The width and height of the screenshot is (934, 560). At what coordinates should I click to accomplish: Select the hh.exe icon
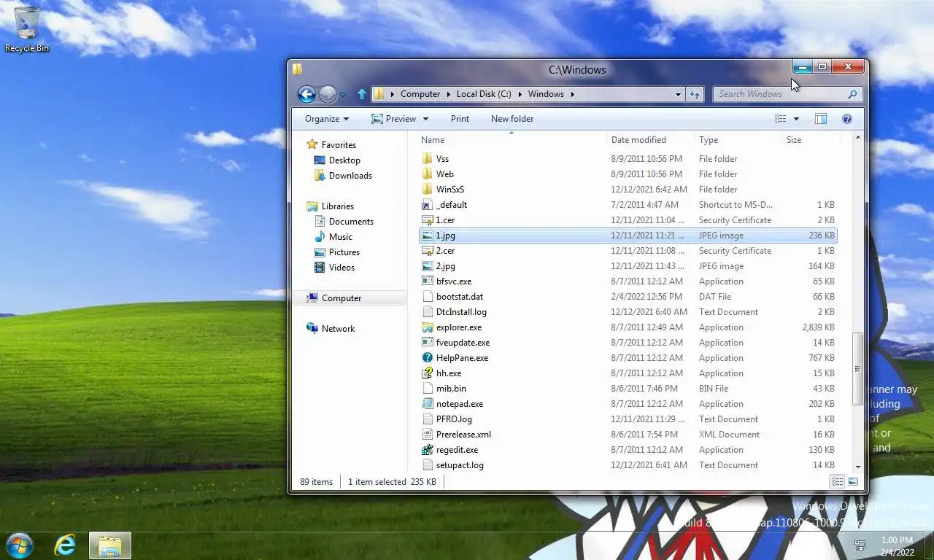(x=428, y=373)
